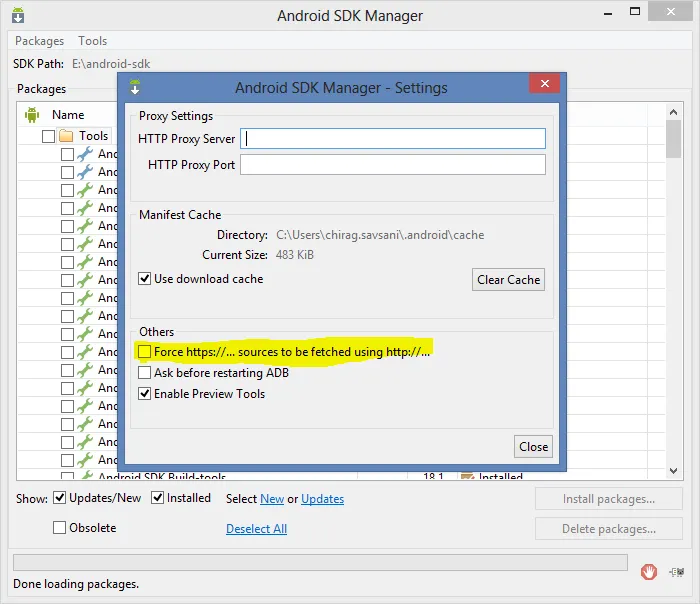Enable the Obsolete show filter checkbox
Viewport: 700px width, 604px height.
[x=59, y=528]
